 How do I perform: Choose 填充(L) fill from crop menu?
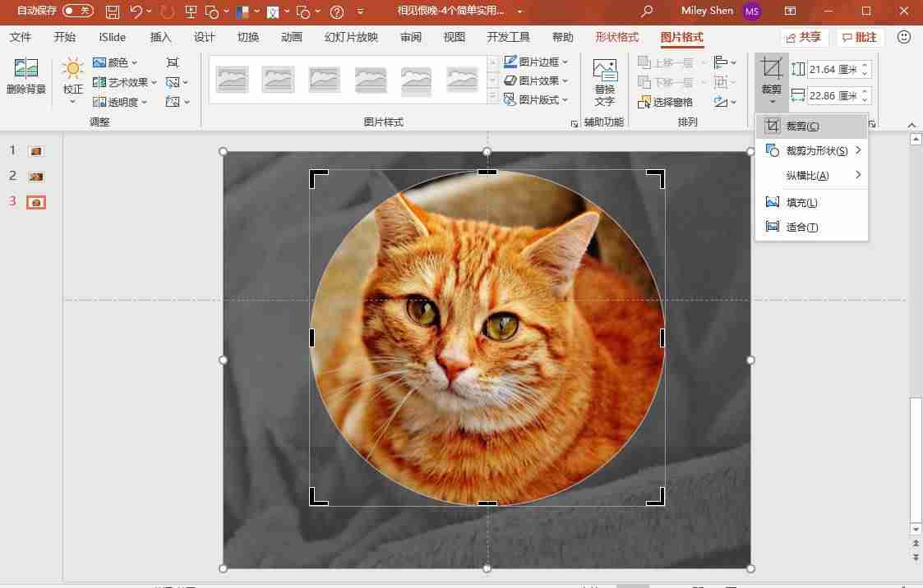pyautogui.click(x=811, y=202)
